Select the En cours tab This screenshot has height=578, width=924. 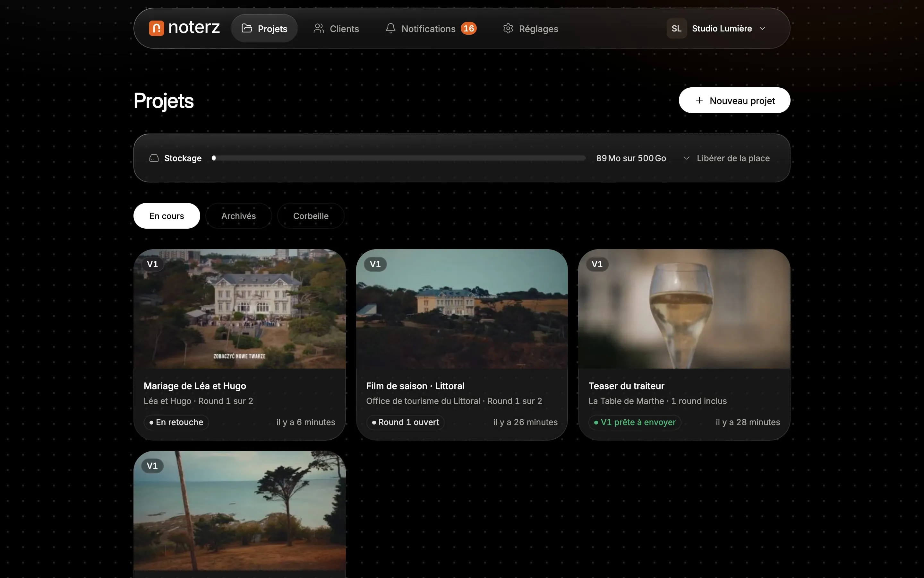(x=167, y=215)
